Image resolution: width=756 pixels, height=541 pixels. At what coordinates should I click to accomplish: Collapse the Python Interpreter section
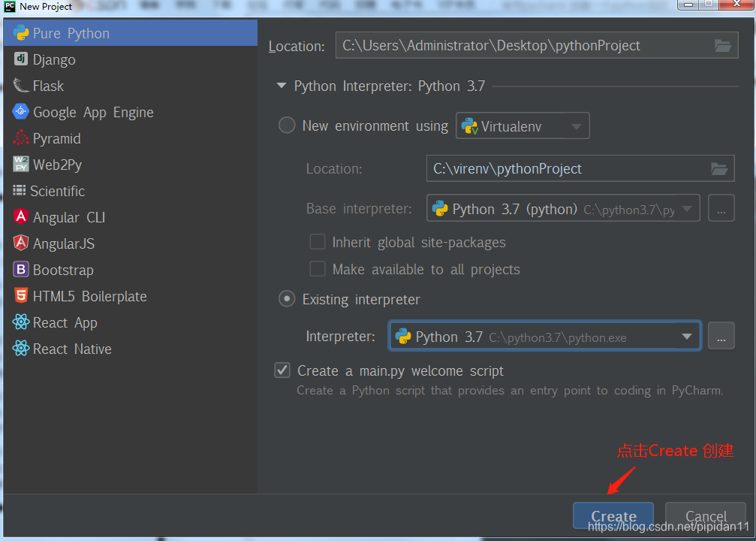(281, 86)
